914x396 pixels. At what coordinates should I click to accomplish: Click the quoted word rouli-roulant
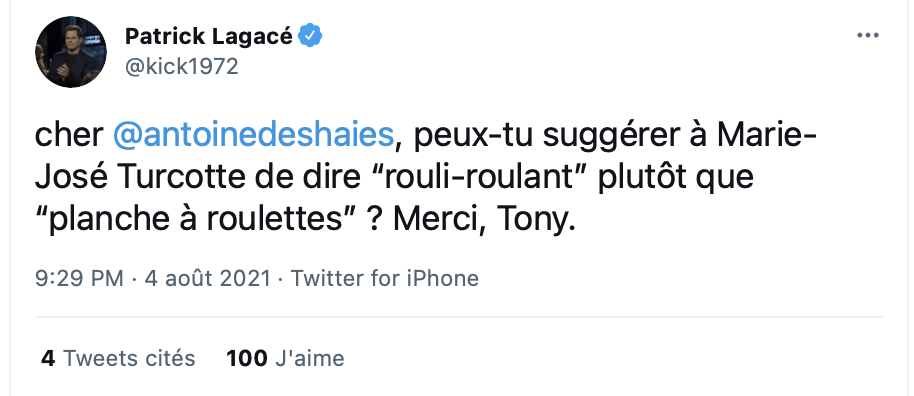(477, 177)
